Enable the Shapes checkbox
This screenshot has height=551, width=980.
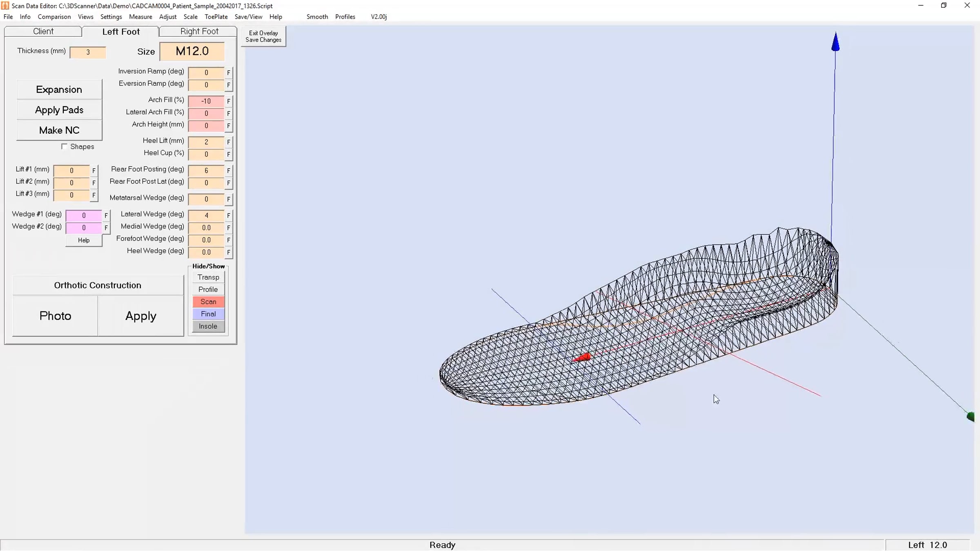65,147
